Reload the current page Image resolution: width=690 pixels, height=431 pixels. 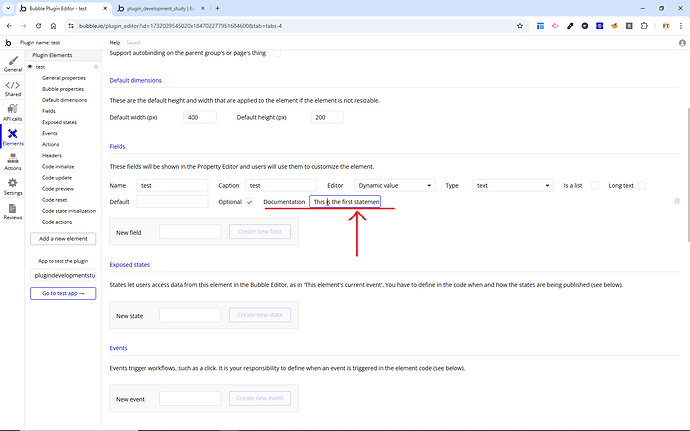point(39,26)
